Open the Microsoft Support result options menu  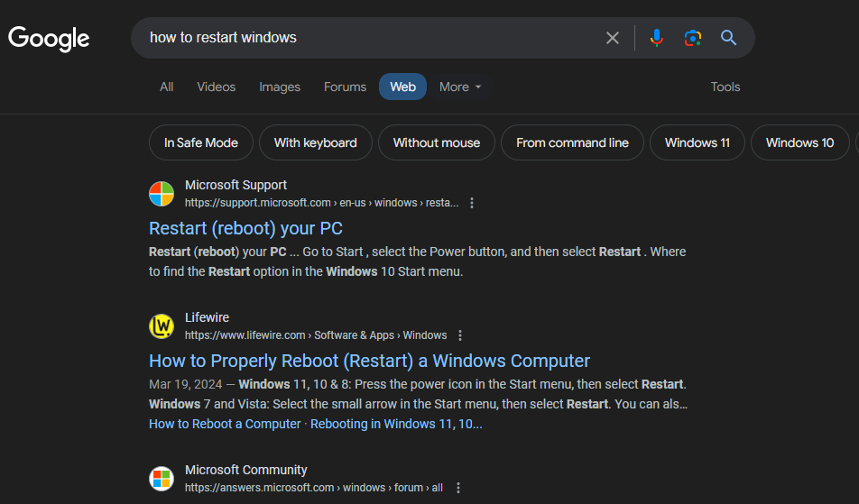click(472, 203)
